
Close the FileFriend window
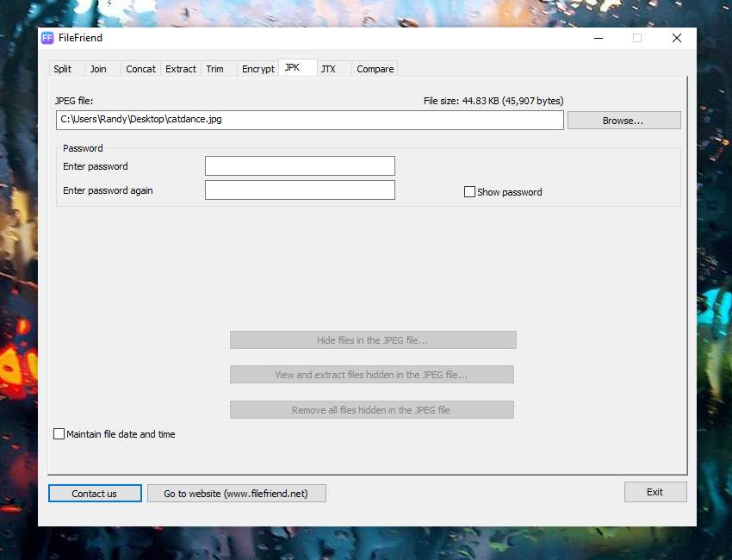[676, 38]
